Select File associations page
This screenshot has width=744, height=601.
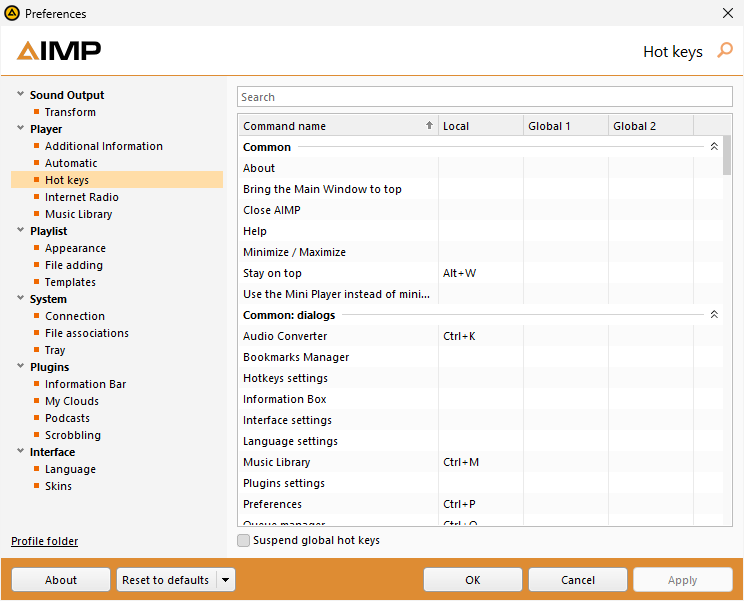coord(87,333)
